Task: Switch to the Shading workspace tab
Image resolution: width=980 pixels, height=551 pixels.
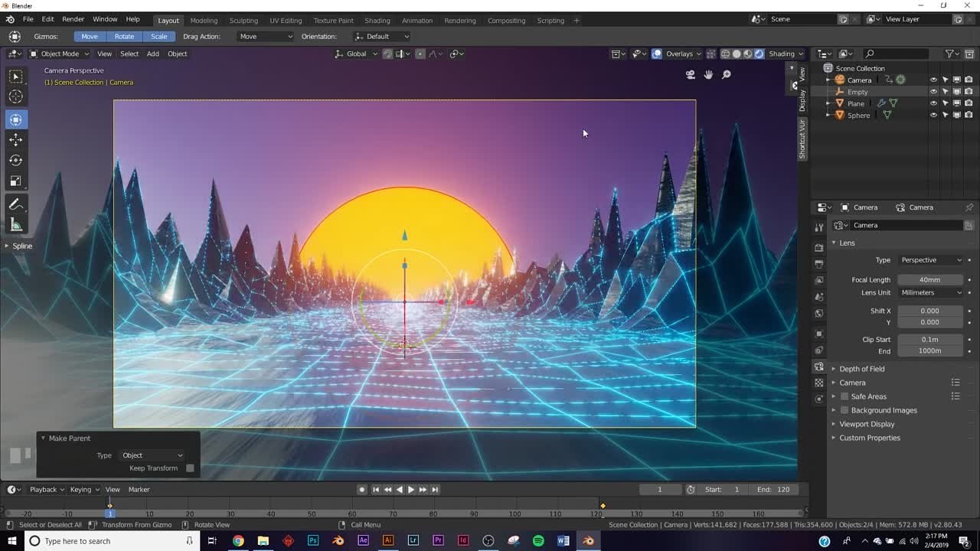Action: pos(377,21)
